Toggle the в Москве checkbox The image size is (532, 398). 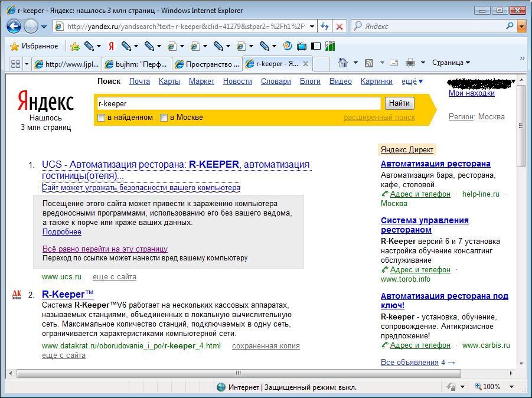click(164, 118)
